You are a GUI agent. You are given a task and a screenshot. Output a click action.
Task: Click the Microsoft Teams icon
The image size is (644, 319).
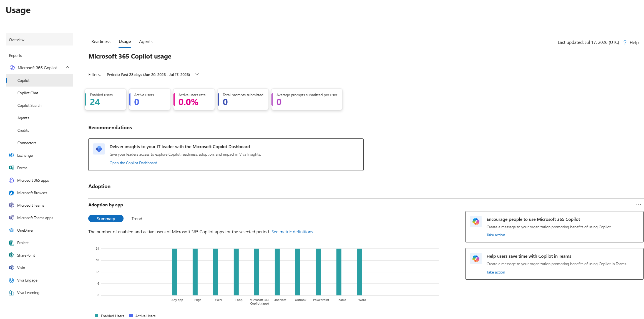click(11, 205)
